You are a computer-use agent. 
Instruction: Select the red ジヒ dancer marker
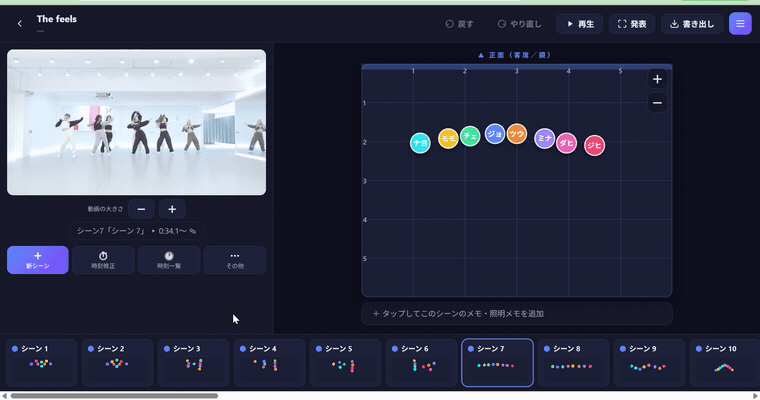tap(595, 145)
